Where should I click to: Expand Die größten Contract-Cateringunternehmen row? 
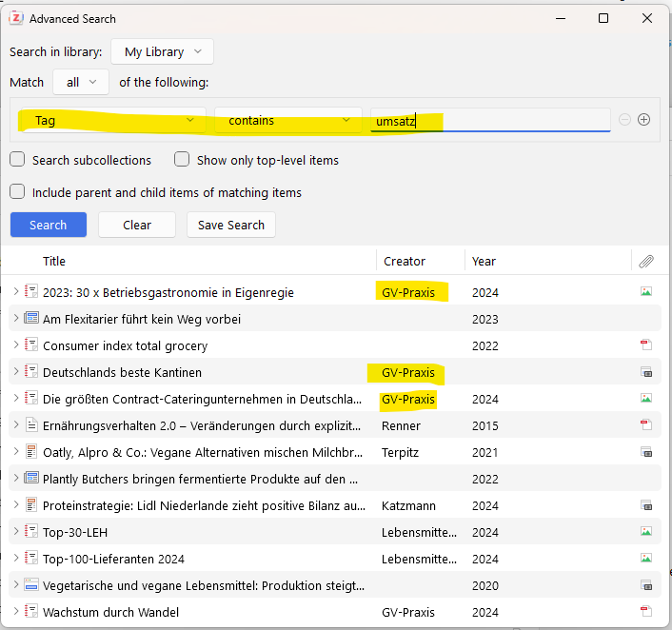coord(16,398)
